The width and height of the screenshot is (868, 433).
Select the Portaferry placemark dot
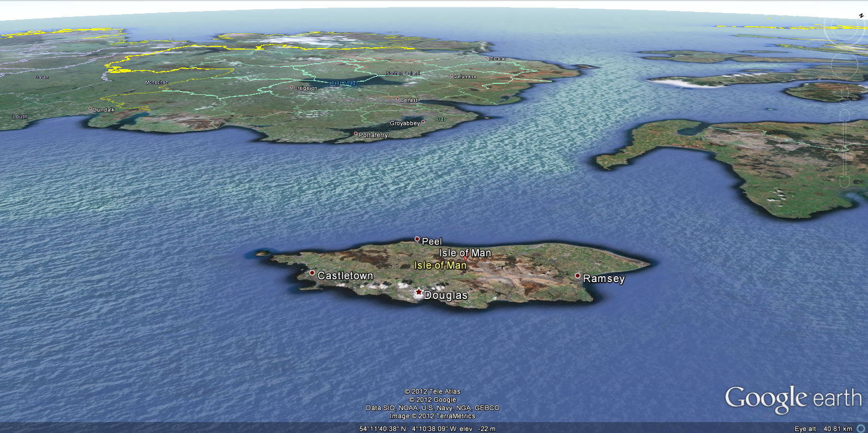pos(356,133)
